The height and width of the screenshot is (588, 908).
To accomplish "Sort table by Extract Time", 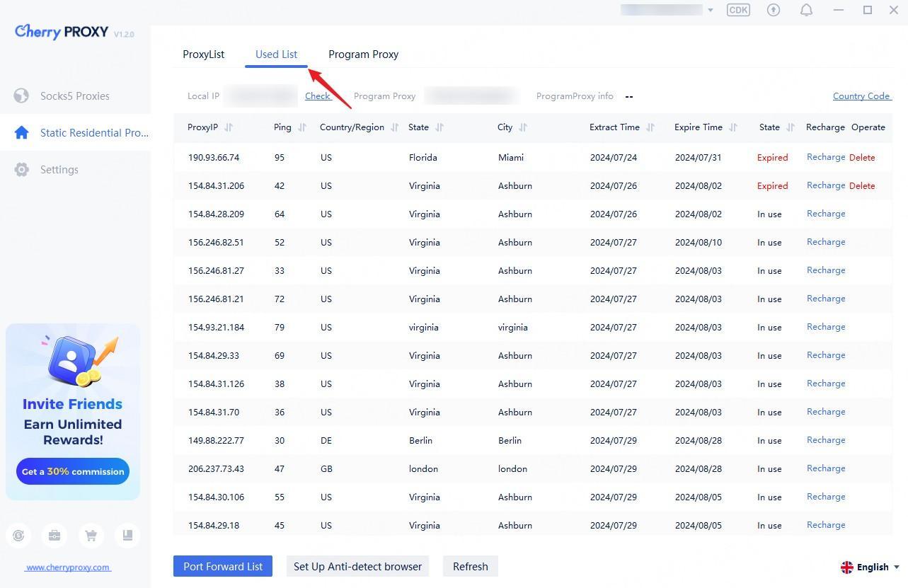I will [x=650, y=127].
